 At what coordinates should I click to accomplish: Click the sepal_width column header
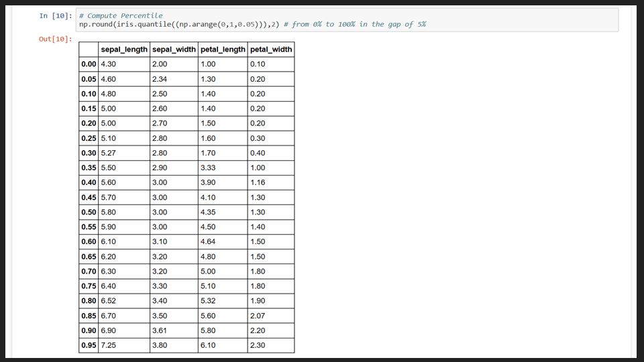coord(174,49)
